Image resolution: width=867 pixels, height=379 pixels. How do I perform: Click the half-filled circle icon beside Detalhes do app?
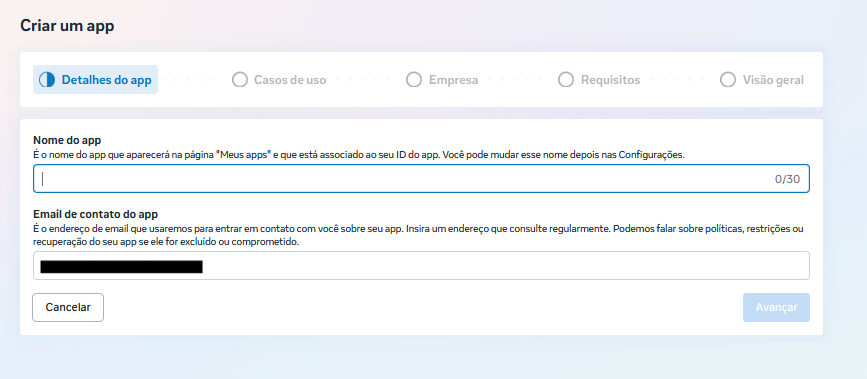click(x=47, y=80)
